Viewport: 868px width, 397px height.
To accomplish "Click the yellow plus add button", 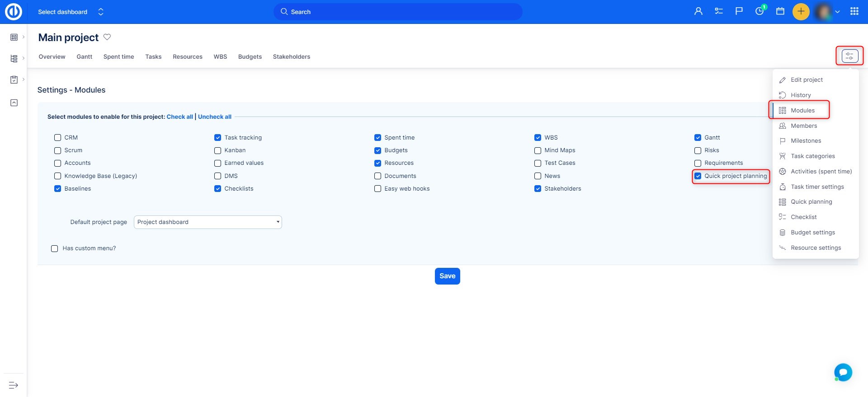I will click(x=801, y=11).
